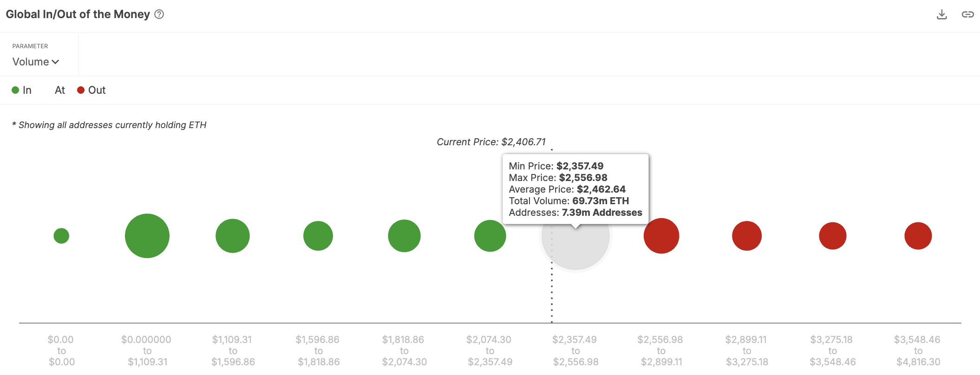Click the $3,548.46 to $4,816.30 axis label
The height and width of the screenshot is (375, 980).
918,350
